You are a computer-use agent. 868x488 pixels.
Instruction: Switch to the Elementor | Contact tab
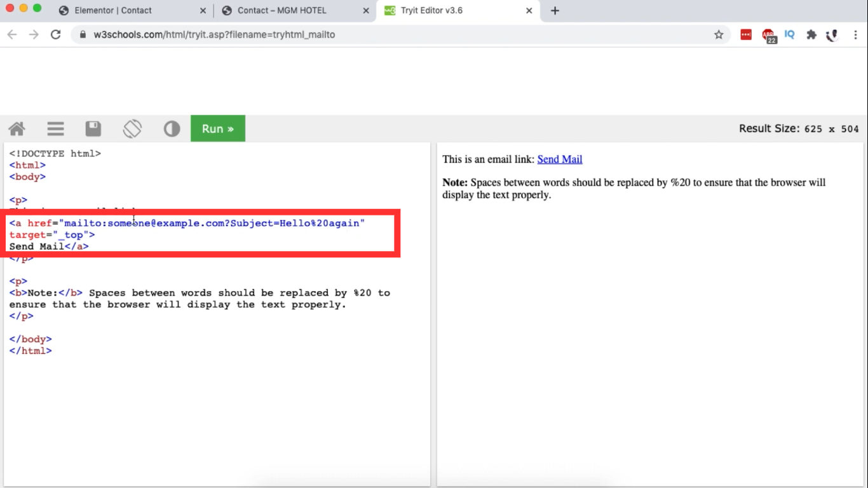tap(113, 10)
